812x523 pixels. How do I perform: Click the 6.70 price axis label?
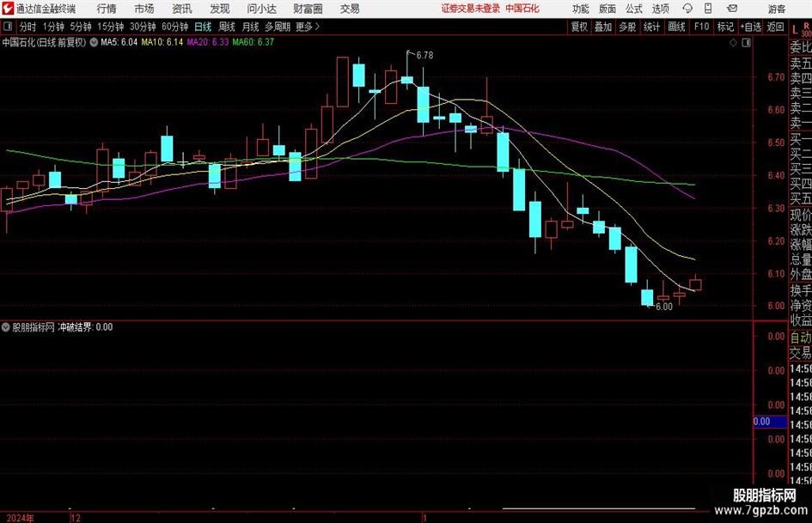click(x=776, y=77)
